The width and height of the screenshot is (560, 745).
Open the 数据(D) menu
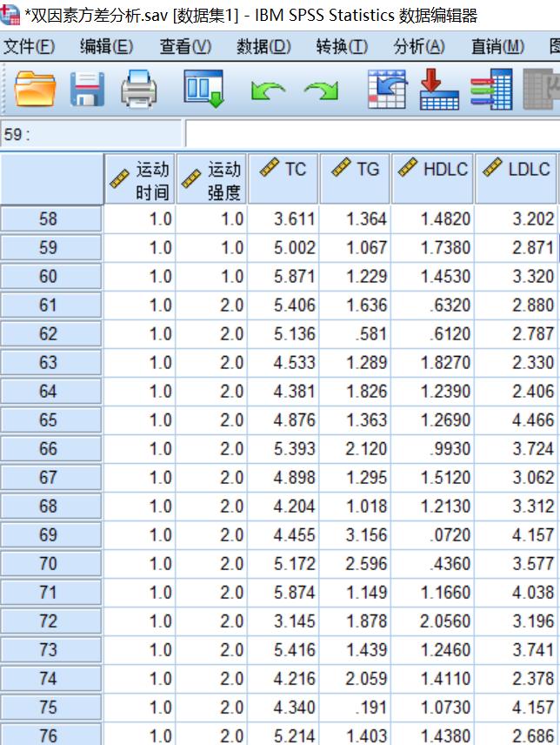(x=263, y=46)
